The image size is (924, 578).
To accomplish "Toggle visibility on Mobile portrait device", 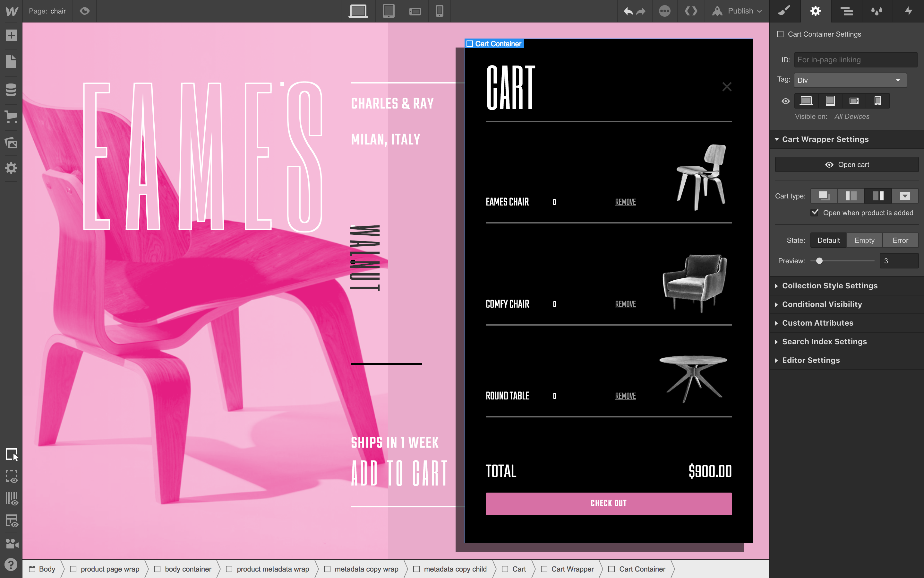I will pos(878,101).
